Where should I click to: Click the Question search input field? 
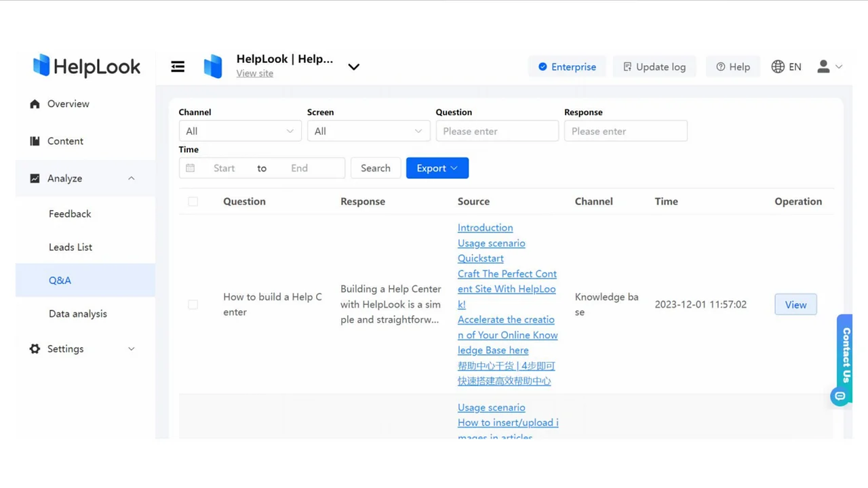[x=497, y=131]
